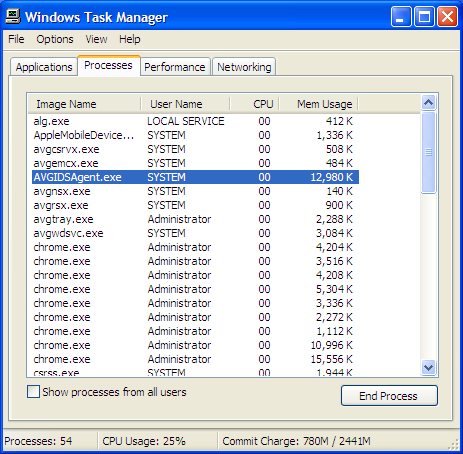Select the avgrsx.exe process
This screenshot has width=463, height=454.
195,205
